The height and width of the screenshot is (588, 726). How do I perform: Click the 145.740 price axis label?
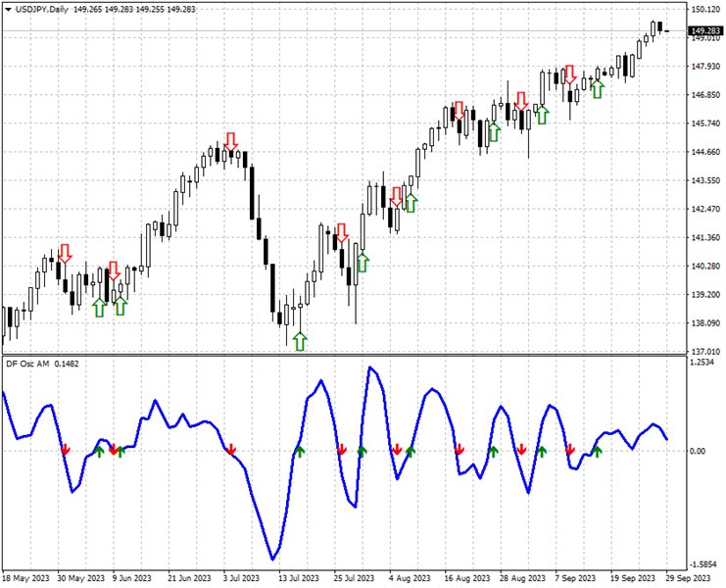point(705,123)
